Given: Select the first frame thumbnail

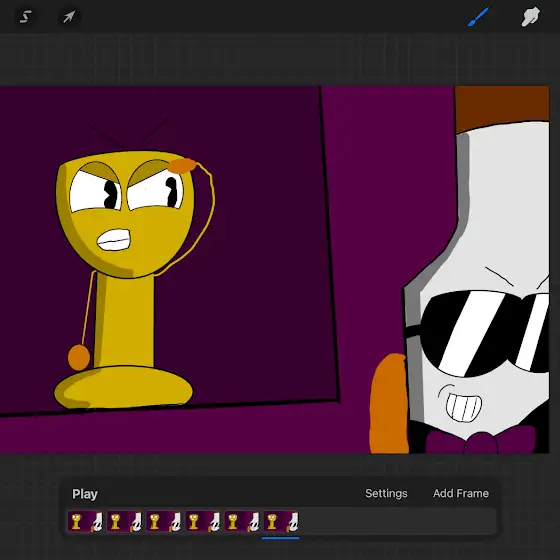Looking at the screenshot, I should click(85, 521).
